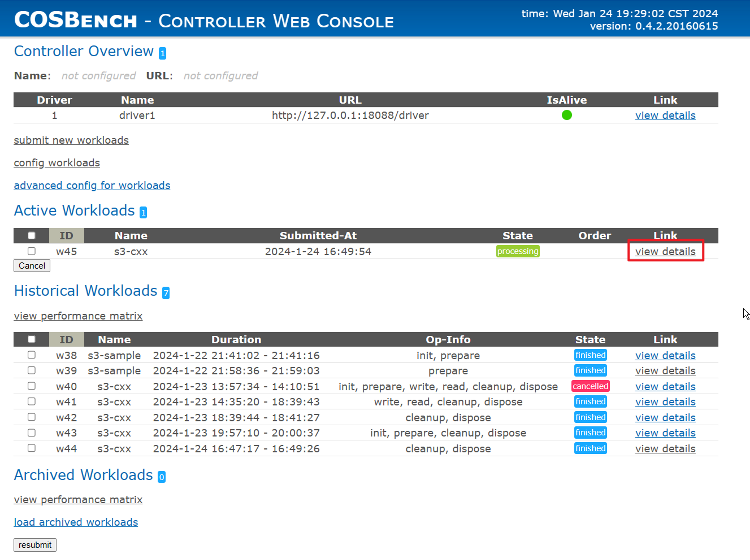Click the resubmit button
This screenshot has width=750, height=560.
pos(35,545)
